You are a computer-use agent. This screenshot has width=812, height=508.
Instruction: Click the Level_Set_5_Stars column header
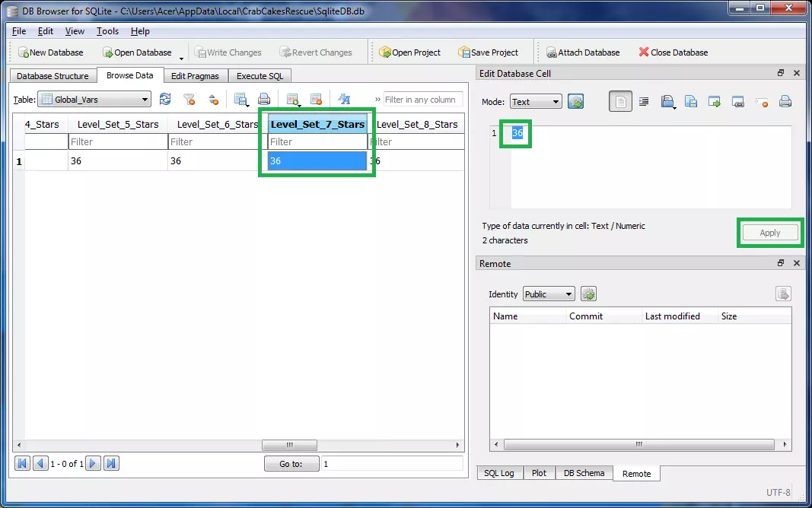pos(118,124)
